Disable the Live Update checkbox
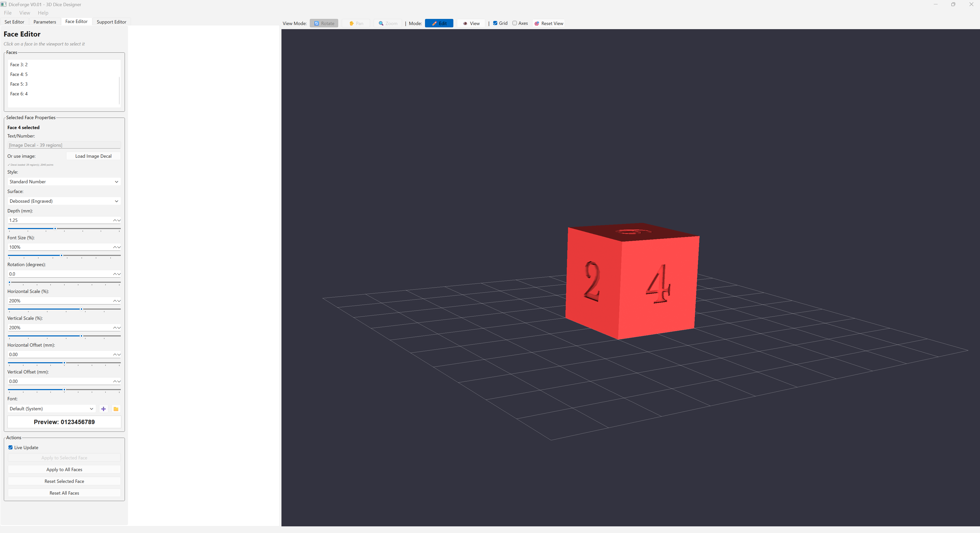The image size is (980, 533). [x=11, y=448]
